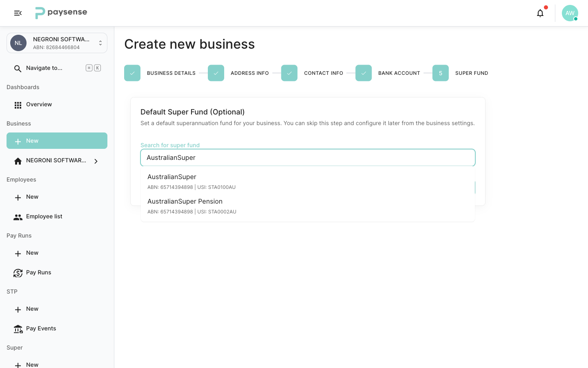Click the Create new business heading
588x368 pixels.
tap(189, 44)
